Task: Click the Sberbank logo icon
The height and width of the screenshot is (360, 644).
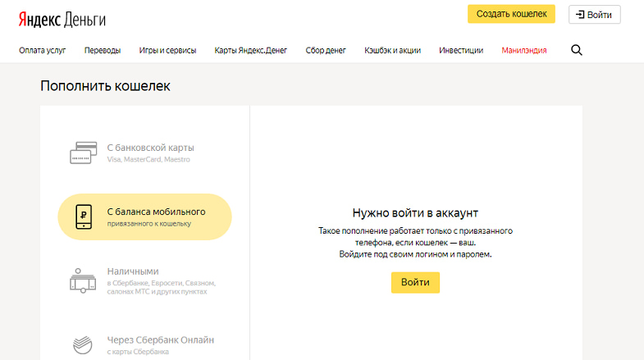Action: coord(83,344)
